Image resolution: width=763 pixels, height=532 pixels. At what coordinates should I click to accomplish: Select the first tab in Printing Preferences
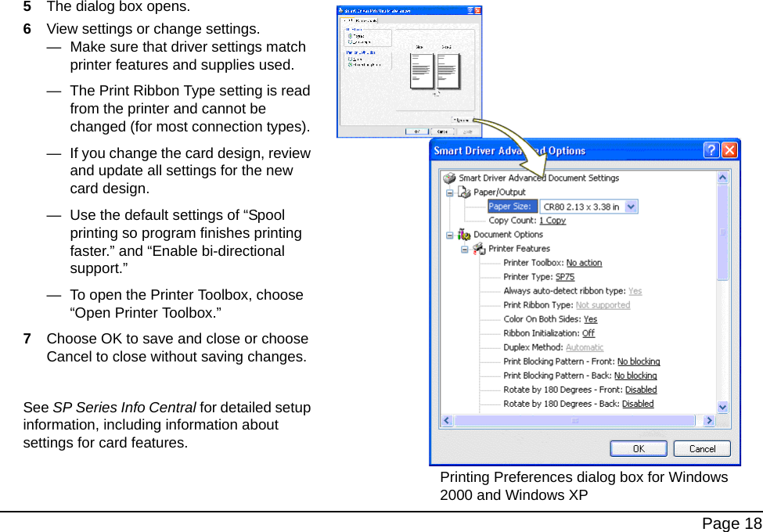click(347, 20)
